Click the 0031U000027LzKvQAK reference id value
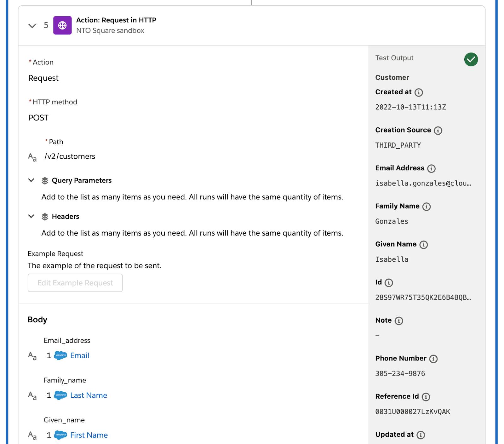Viewport: 504px width, 444px height. click(413, 412)
